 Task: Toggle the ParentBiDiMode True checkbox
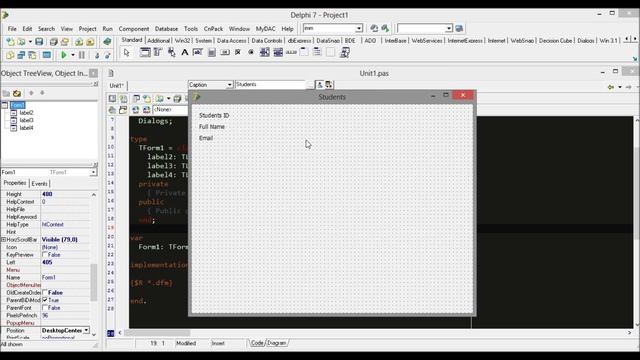click(x=45, y=300)
